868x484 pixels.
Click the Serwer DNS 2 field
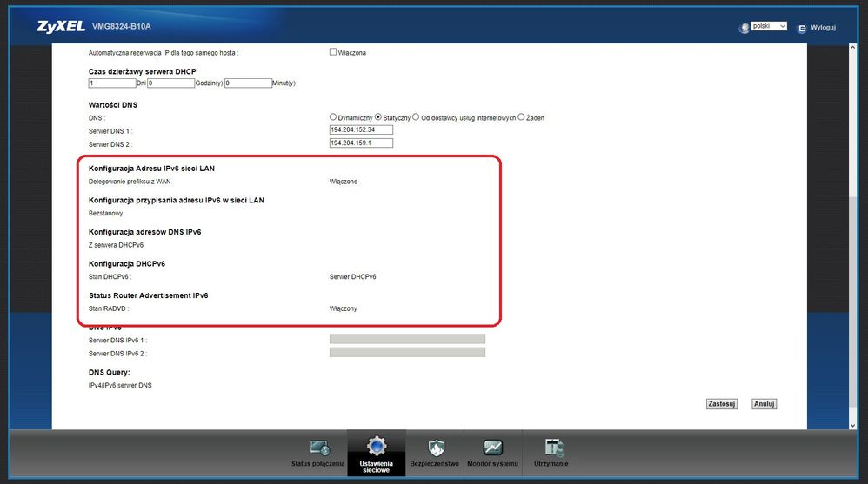360,143
